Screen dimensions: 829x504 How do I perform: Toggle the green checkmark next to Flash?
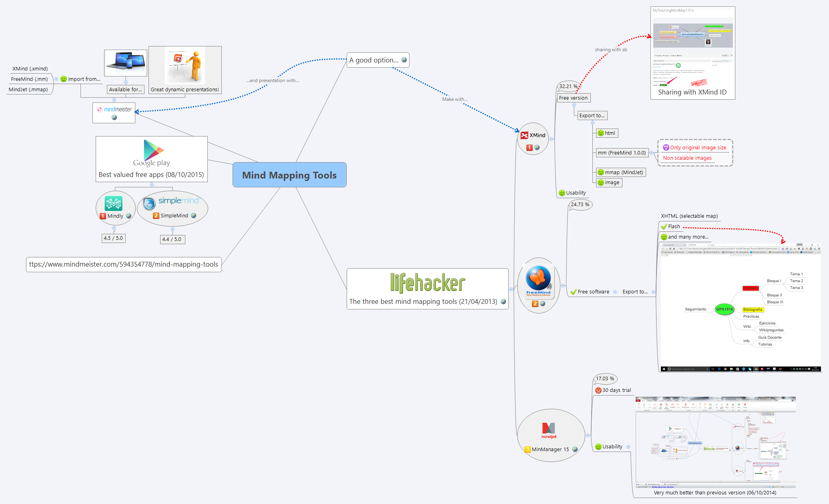click(665, 226)
